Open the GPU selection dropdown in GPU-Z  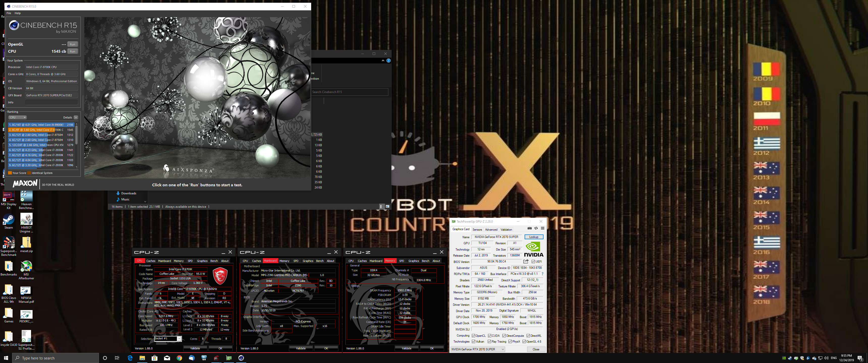click(x=478, y=349)
